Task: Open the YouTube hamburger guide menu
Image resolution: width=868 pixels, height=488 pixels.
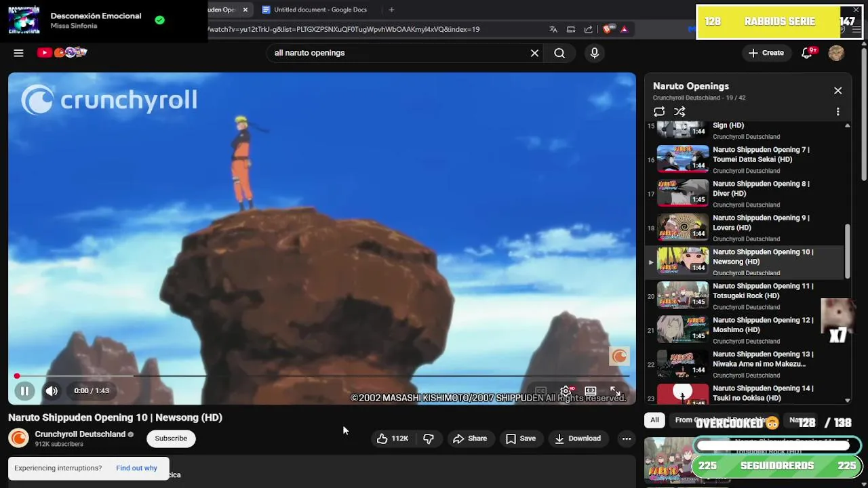Action: [x=18, y=53]
